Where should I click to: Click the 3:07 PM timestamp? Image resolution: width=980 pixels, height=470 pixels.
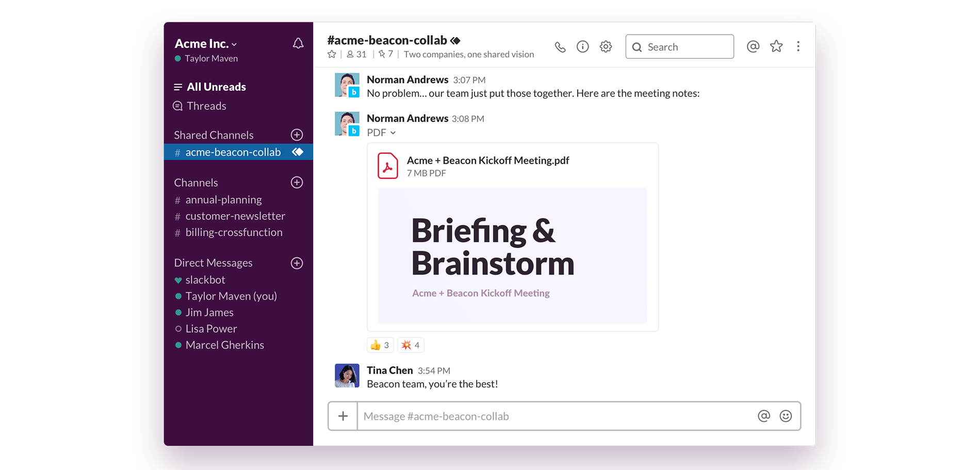469,80
